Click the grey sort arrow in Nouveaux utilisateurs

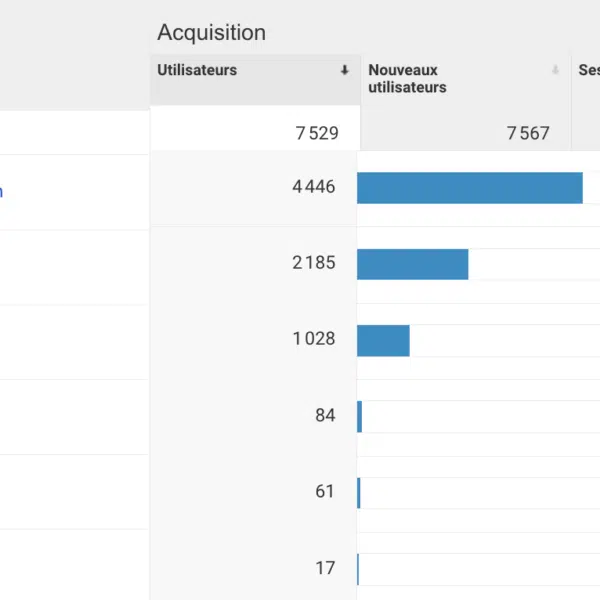pos(555,70)
